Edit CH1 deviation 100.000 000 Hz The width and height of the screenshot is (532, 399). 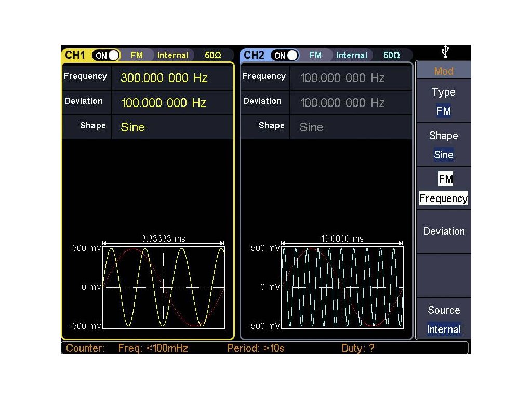point(164,103)
